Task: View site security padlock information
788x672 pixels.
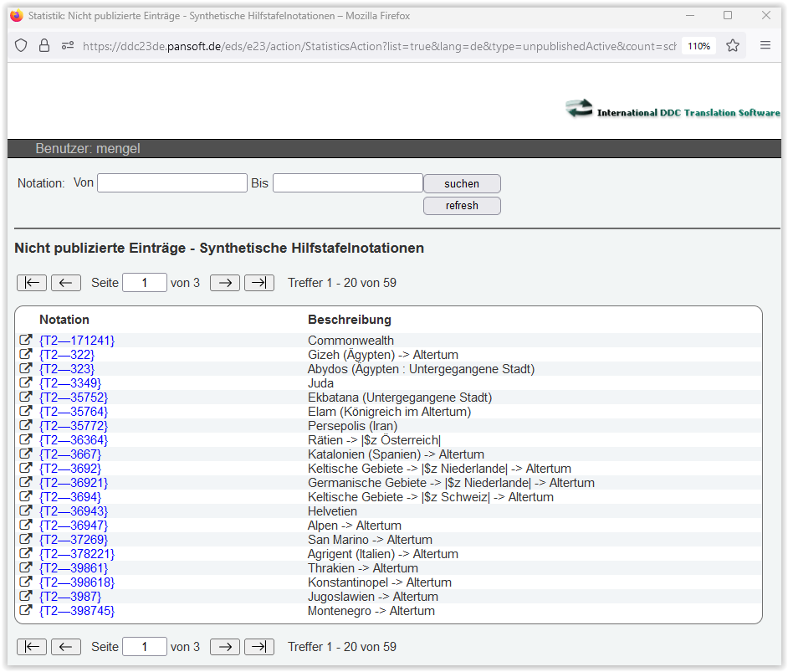Action: (44, 46)
